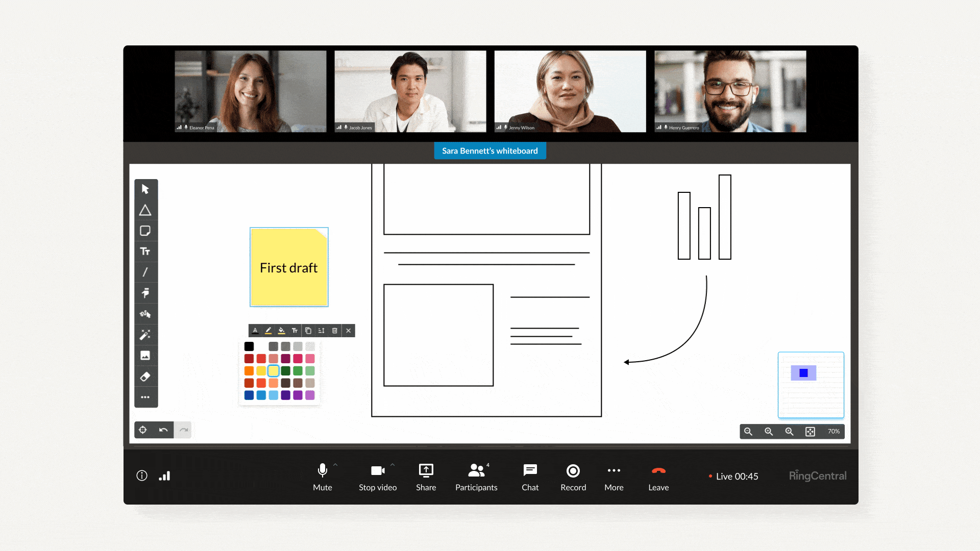Toggle microphone with Mute button
The width and height of the screenshot is (980, 551).
pos(322,475)
